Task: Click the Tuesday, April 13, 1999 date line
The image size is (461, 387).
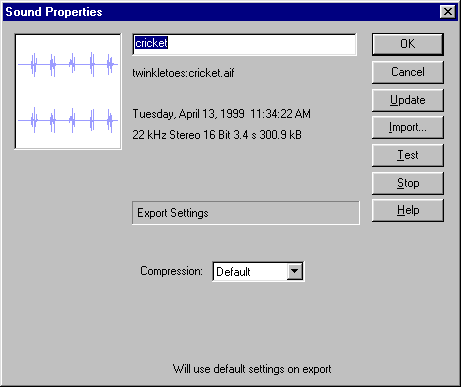Action: pos(222,114)
